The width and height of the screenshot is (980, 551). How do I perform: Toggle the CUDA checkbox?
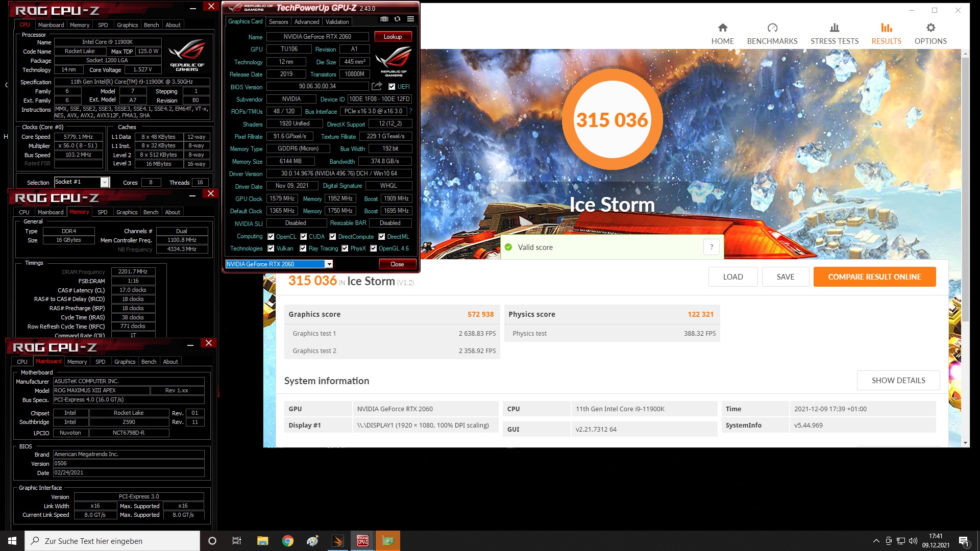click(304, 237)
